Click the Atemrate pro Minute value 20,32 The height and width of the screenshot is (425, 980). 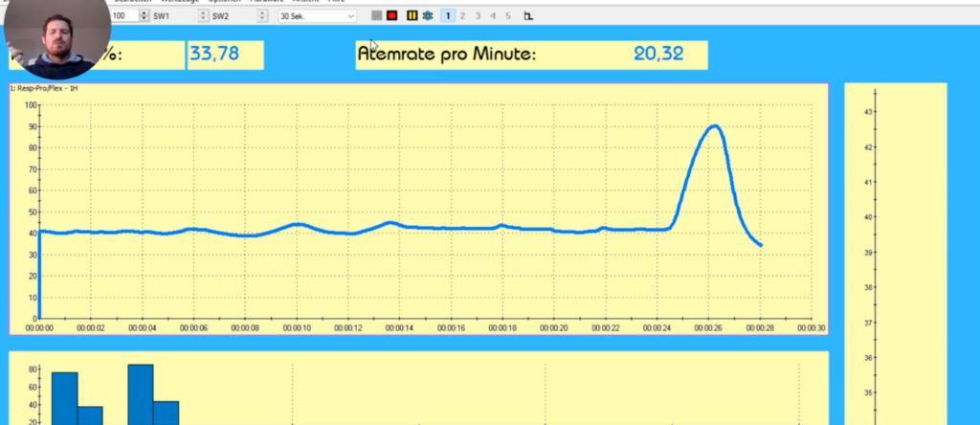(x=658, y=55)
